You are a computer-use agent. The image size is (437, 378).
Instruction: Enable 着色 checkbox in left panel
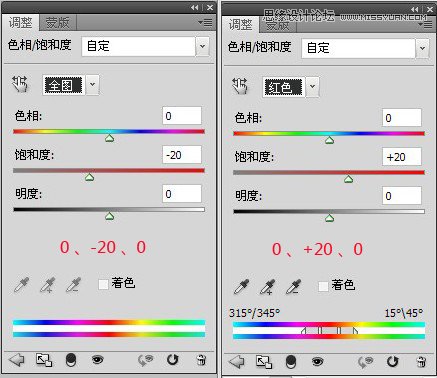[x=103, y=284]
